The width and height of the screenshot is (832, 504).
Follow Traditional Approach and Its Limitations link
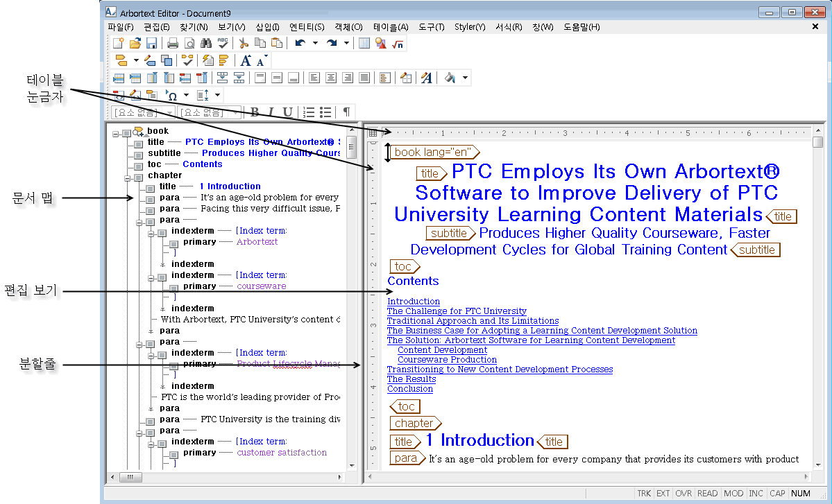pos(473,320)
